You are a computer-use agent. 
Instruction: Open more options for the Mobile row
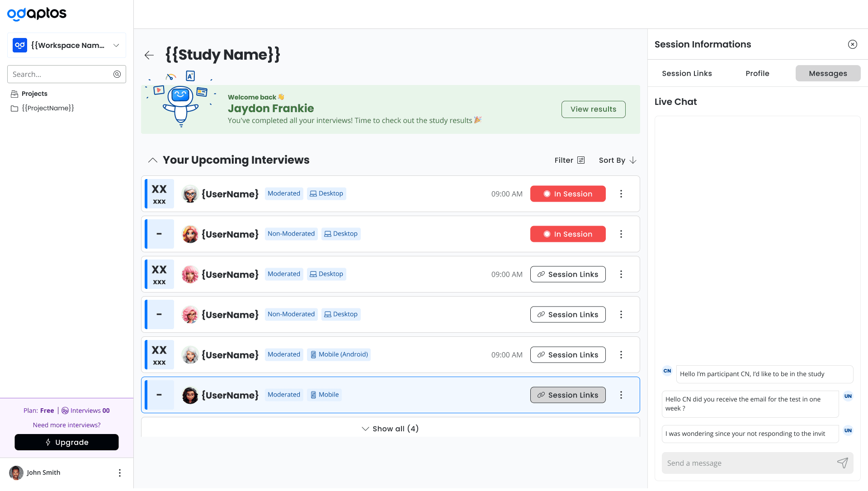click(x=621, y=395)
